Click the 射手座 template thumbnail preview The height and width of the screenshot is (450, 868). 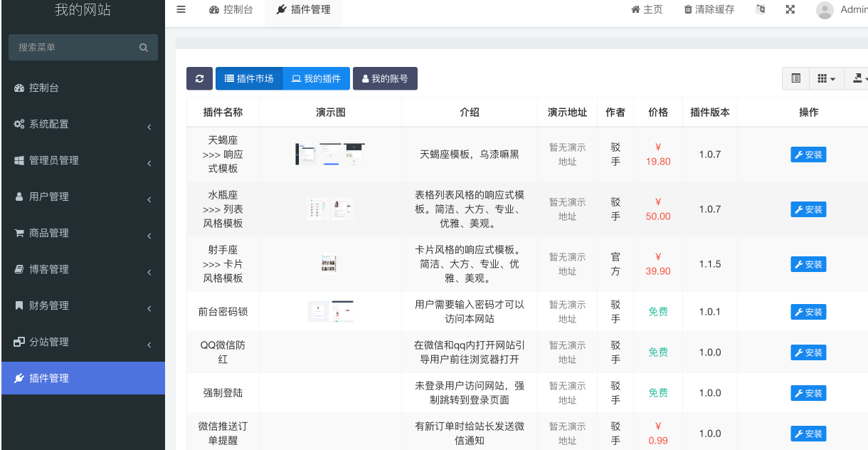pyautogui.click(x=329, y=263)
